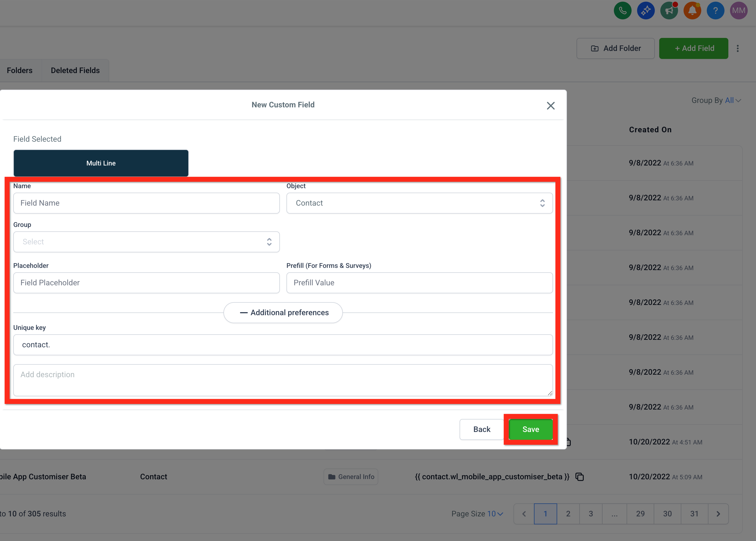Click the 10/20/2022 At 4:51 AM date
The height and width of the screenshot is (541, 756).
click(x=666, y=442)
